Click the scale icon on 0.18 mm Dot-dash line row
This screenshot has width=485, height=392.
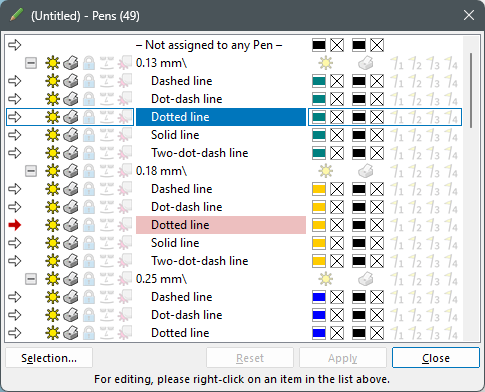[x=107, y=207]
